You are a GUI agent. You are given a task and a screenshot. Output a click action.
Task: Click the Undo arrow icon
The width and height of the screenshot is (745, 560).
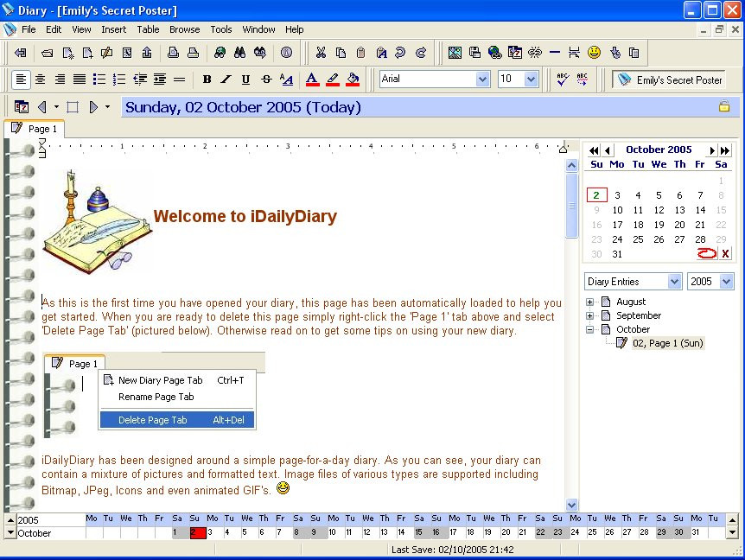point(400,53)
